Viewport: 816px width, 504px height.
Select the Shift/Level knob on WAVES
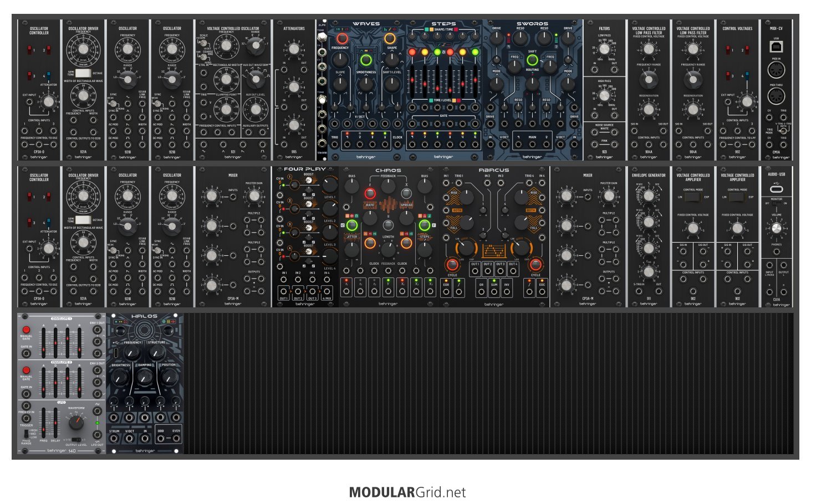point(392,84)
